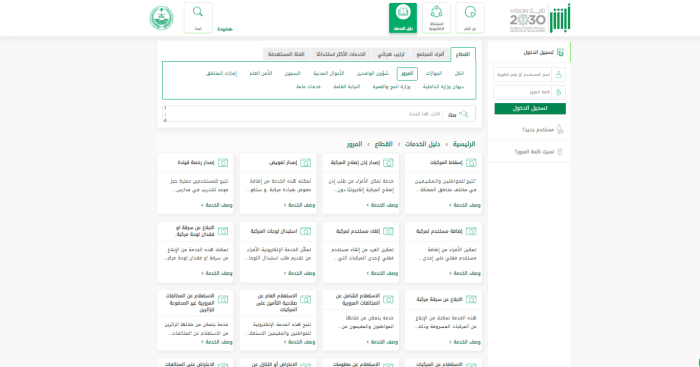Viewport: 700px width, 367px height.
Task: Click the magnifier search icon in header
Action: [198, 12]
